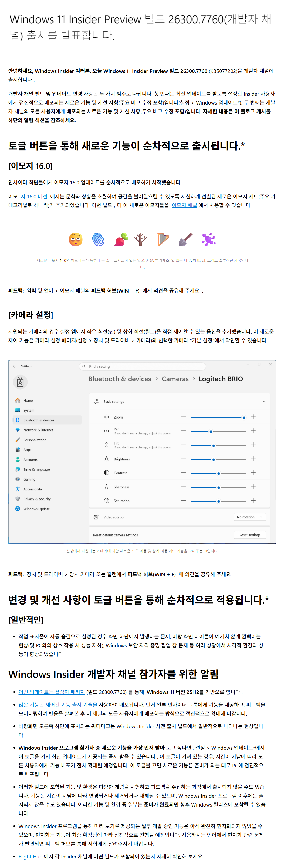This screenshot has width=284, height=868.
Task: Open the user profile avatar in Settings
Action: pyautogui.click(x=20, y=382)
